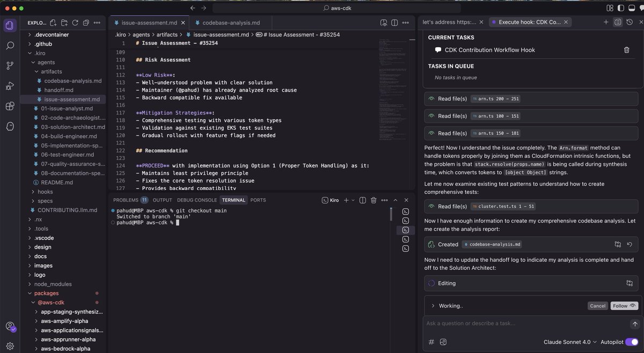Attach an image to the chat
Screen dimensions: 644x353
443,342
